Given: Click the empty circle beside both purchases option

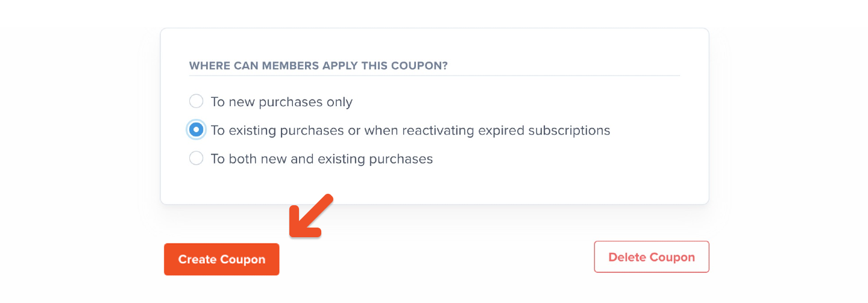Looking at the screenshot, I should 196,159.
